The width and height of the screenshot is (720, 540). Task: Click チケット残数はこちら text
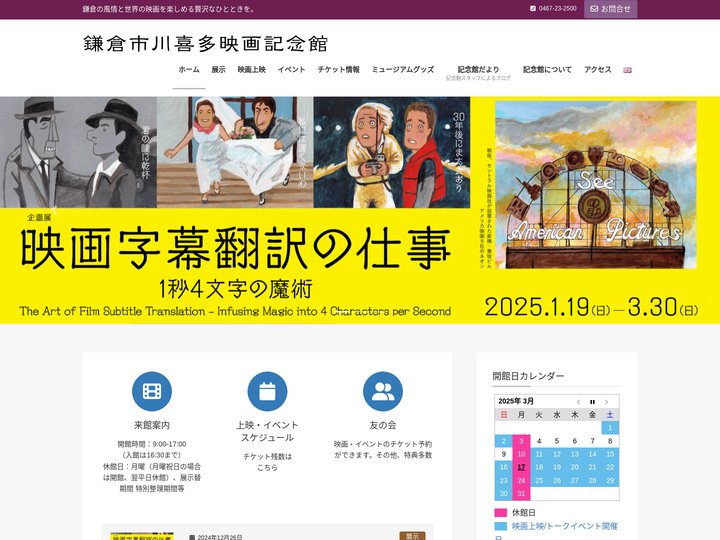tap(267, 462)
